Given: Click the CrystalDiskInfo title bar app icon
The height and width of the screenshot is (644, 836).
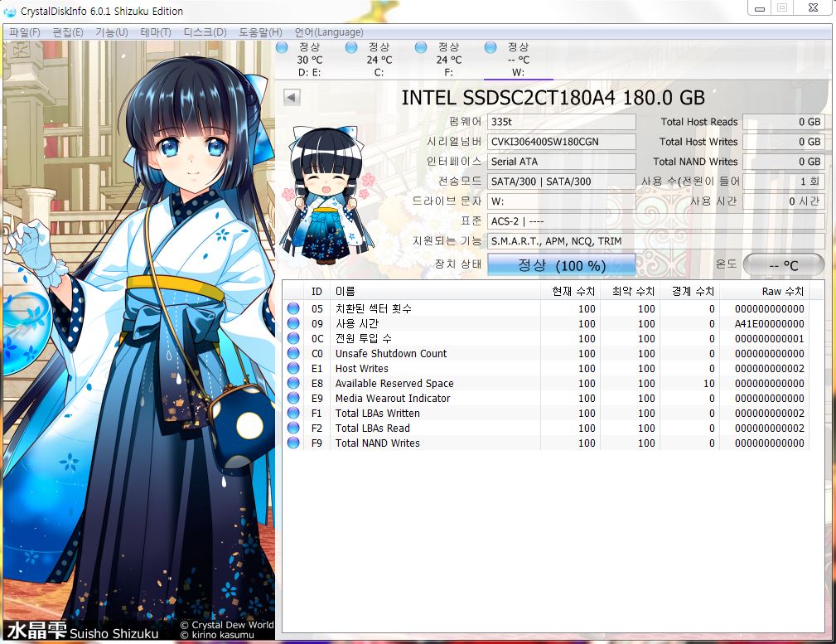Looking at the screenshot, I should [x=10, y=12].
